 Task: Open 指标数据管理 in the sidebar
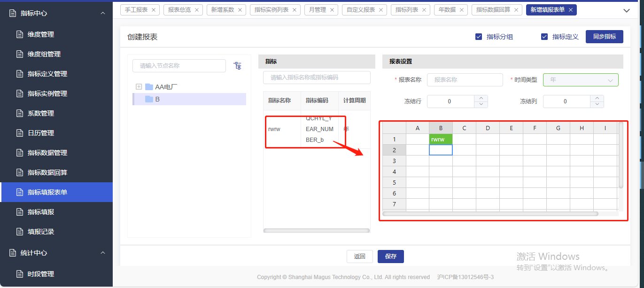click(47, 153)
